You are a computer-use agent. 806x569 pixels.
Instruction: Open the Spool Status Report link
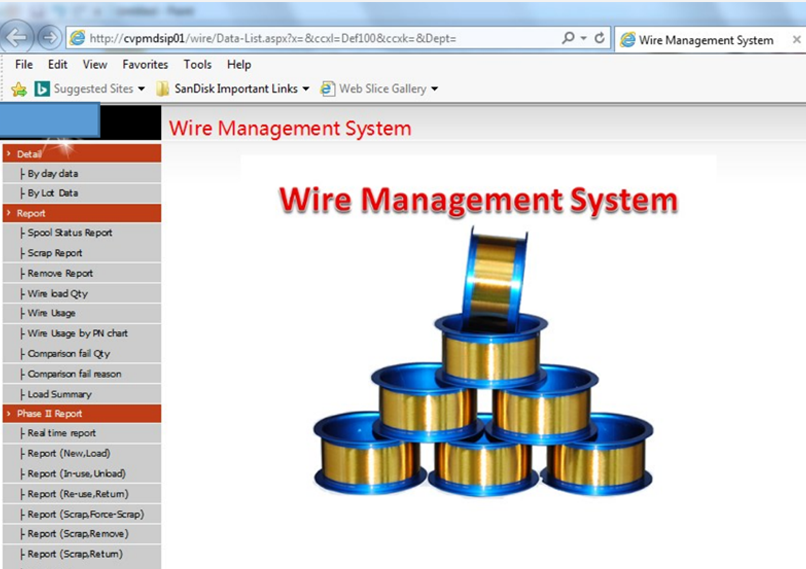point(70,233)
